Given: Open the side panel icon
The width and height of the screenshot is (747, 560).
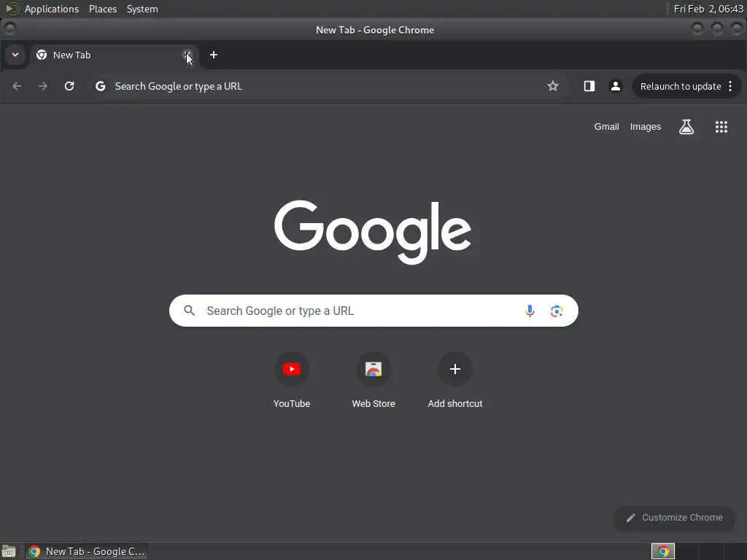Looking at the screenshot, I should [589, 86].
